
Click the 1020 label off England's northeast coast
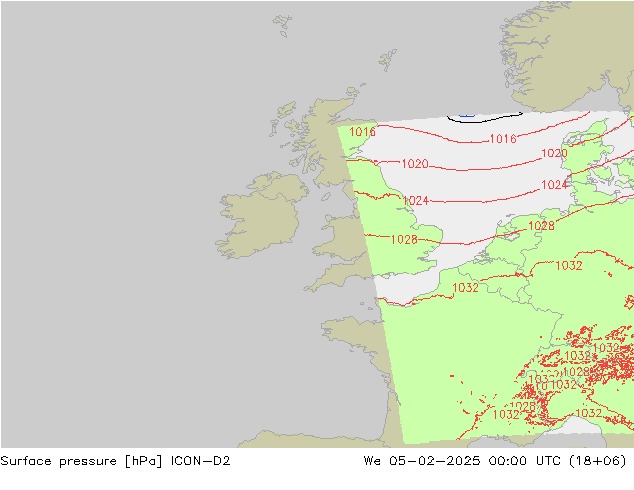click(415, 164)
